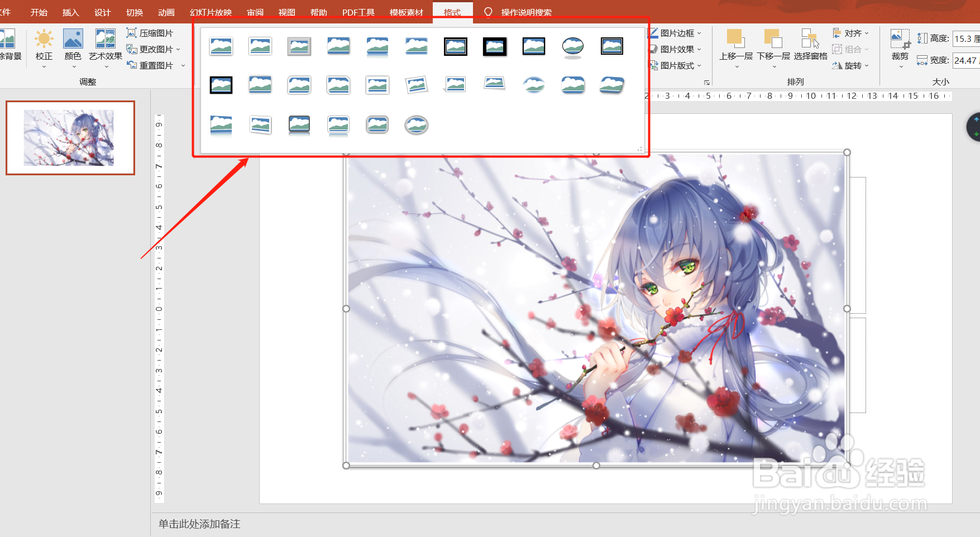
Task: Apply the Bevel Perspective Left White style
Action: (260, 125)
